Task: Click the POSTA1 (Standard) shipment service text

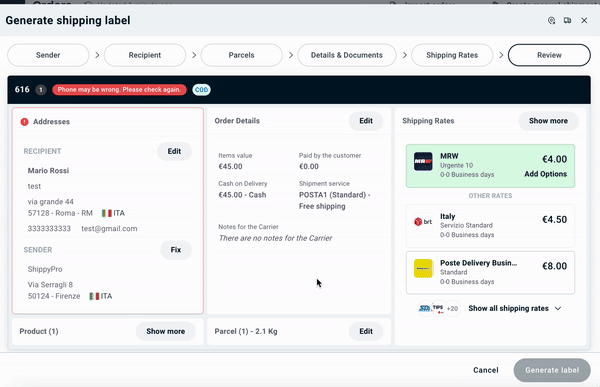Action: point(334,201)
